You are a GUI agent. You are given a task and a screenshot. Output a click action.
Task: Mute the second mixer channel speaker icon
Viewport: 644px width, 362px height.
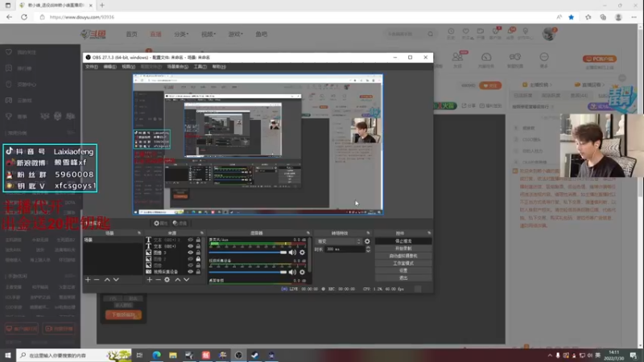(x=292, y=272)
